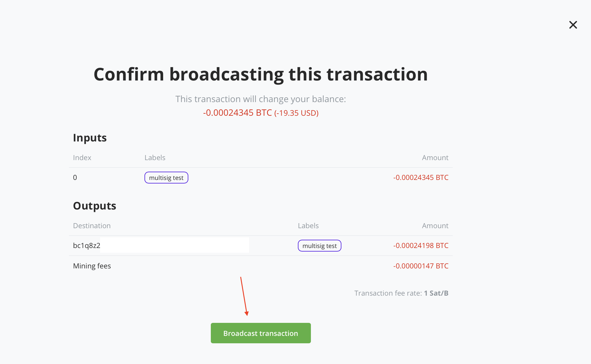Click the balance change -0.00024345 BTC total
Screen dimensions: 591x364
pyautogui.click(x=237, y=113)
